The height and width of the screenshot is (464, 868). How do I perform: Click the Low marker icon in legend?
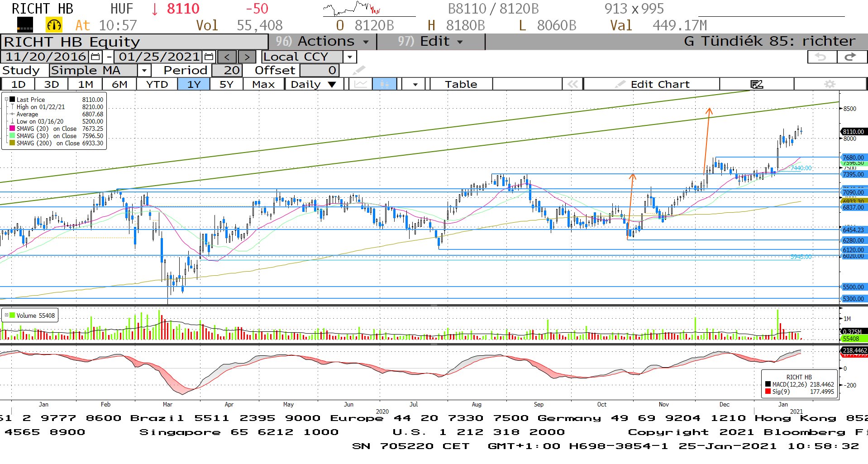tap(12, 121)
